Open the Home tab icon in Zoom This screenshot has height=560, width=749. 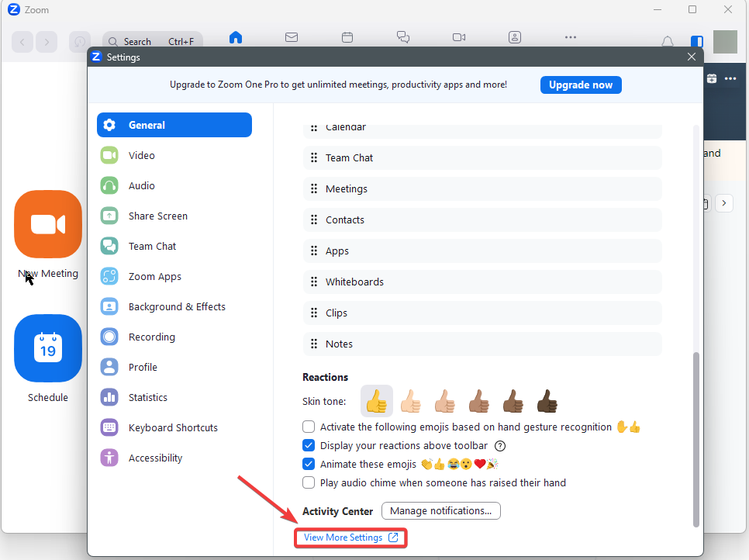click(x=236, y=37)
